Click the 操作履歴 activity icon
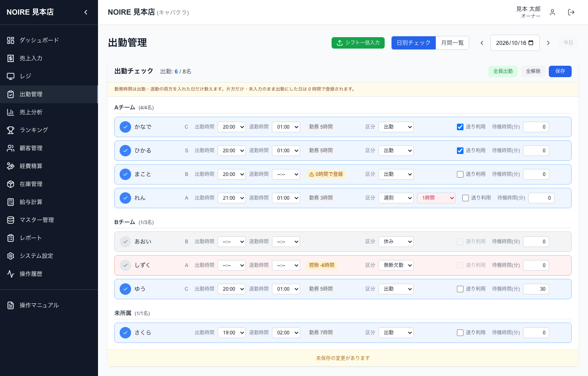This screenshot has height=376, width=588. pos(11,274)
